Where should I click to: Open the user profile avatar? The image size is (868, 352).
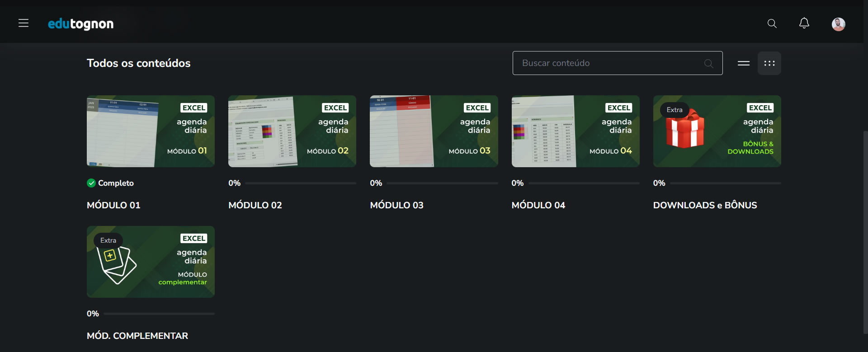839,24
